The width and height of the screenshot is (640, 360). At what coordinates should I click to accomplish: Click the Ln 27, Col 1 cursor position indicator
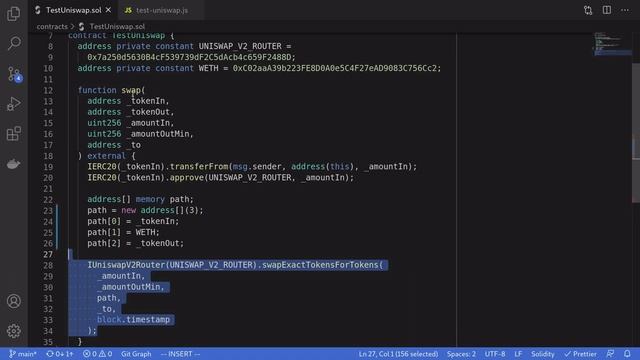tap(398, 354)
